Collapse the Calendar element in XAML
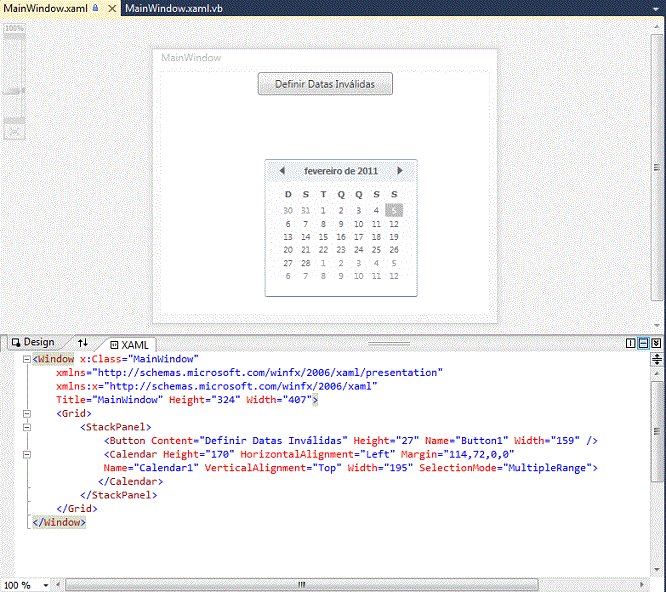The image size is (666, 592). pos(27,454)
